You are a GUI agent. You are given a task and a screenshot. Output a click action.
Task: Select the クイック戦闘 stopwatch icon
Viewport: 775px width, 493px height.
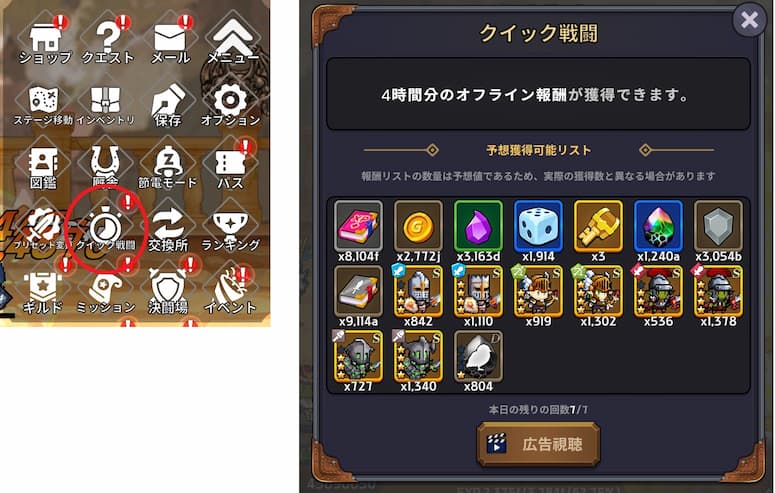coord(106,230)
